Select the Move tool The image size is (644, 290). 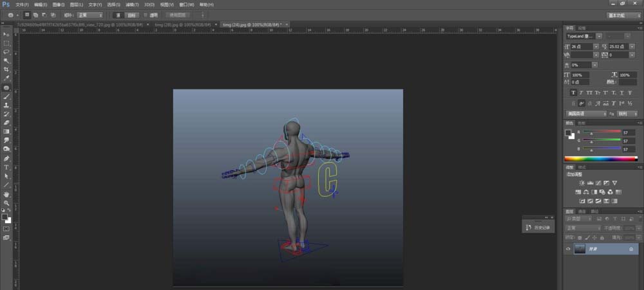point(6,33)
